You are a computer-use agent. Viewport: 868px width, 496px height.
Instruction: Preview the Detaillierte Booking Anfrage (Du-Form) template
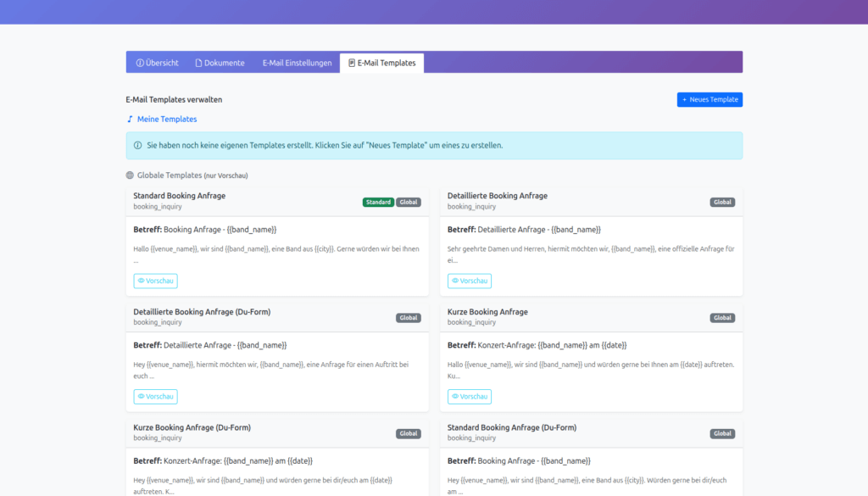155,397
